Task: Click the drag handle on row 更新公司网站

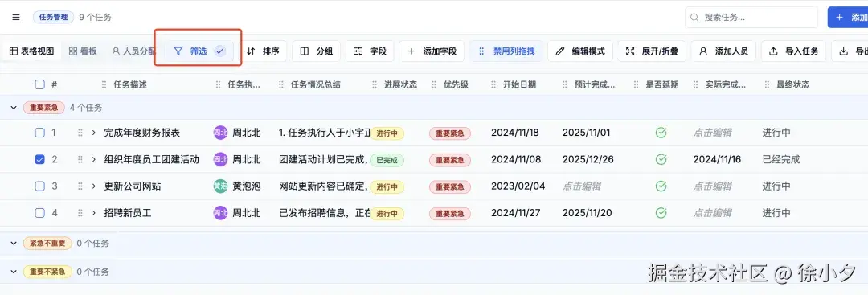Action: pyautogui.click(x=80, y=186)
